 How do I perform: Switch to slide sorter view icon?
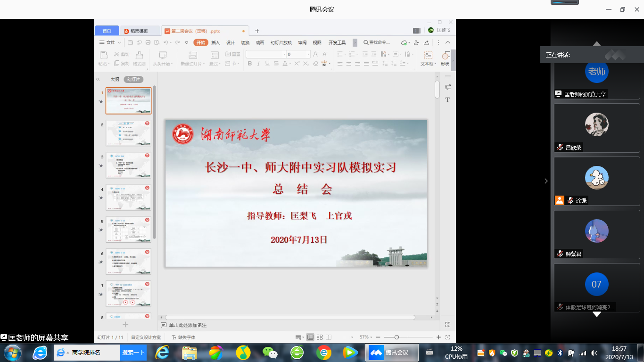click(320, 337)
